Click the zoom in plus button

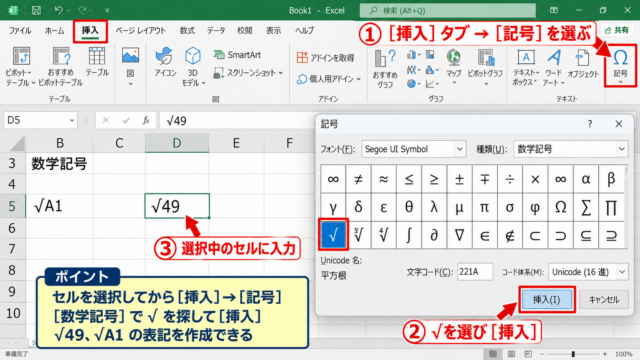click(x=605, y=354)
